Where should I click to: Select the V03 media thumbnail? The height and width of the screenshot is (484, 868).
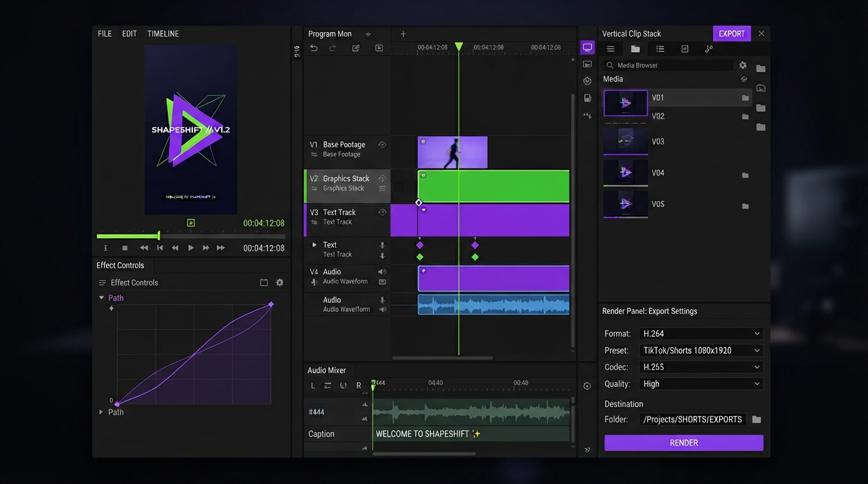pyautogui.click(x=626, y=141)
